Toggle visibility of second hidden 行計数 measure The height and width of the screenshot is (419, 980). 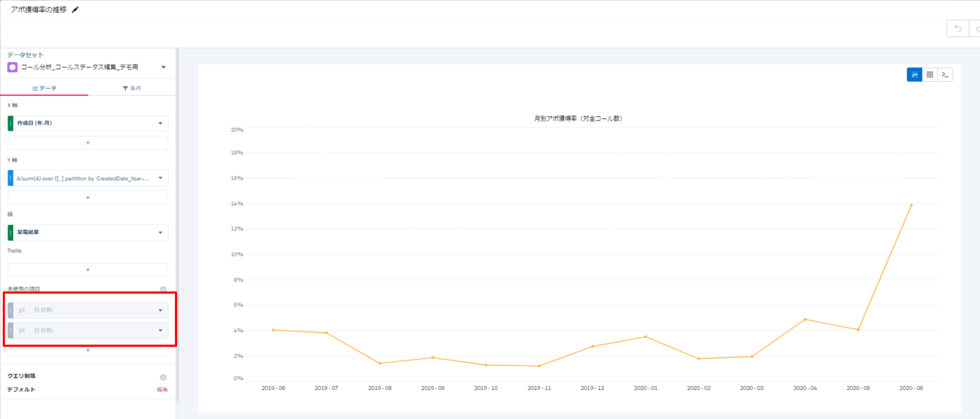click(x=22, y=330)
